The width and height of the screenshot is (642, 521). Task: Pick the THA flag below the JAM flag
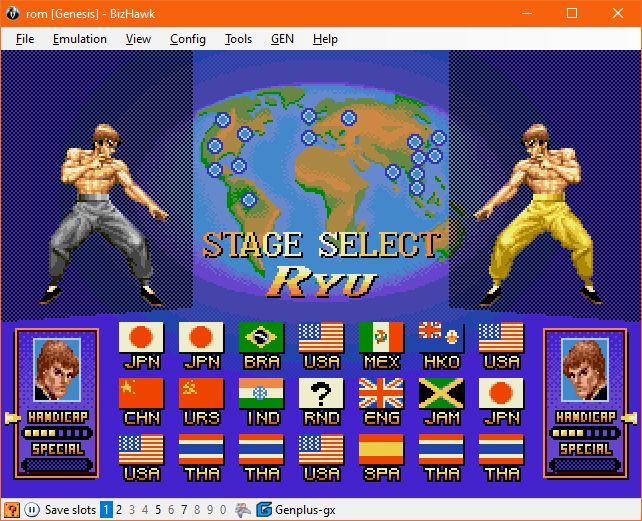coord(441,449)
